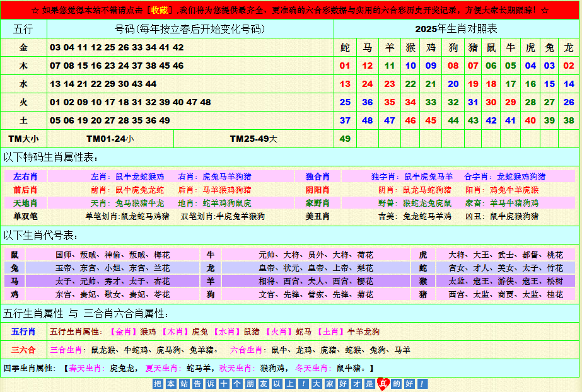Click the red 01 under the 蛇 column
The height and width of the screenshot is (392, 582).
(345, 66)
